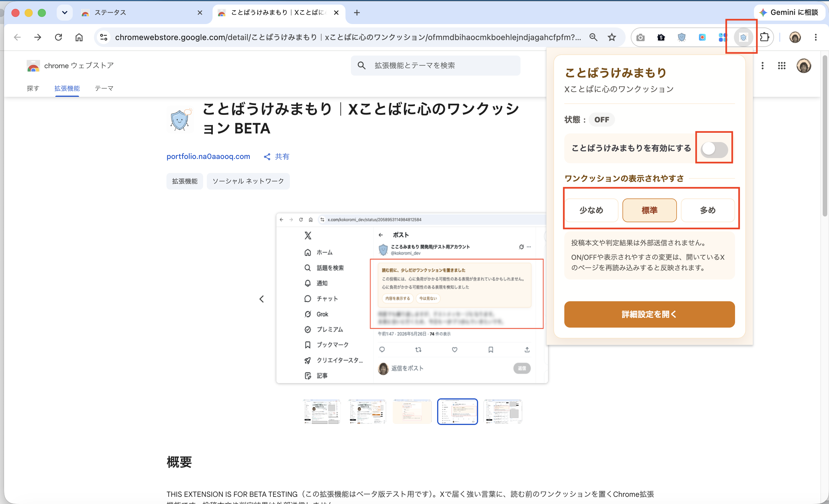829x504 pixels.
Task: Select the fourth highlighted screenshot thumbnail
Action: (457, 412)
